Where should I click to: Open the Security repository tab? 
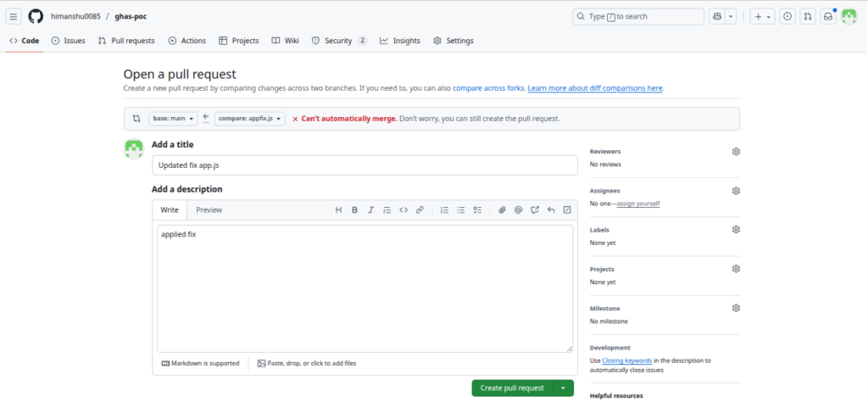click(x=338, y=41)
